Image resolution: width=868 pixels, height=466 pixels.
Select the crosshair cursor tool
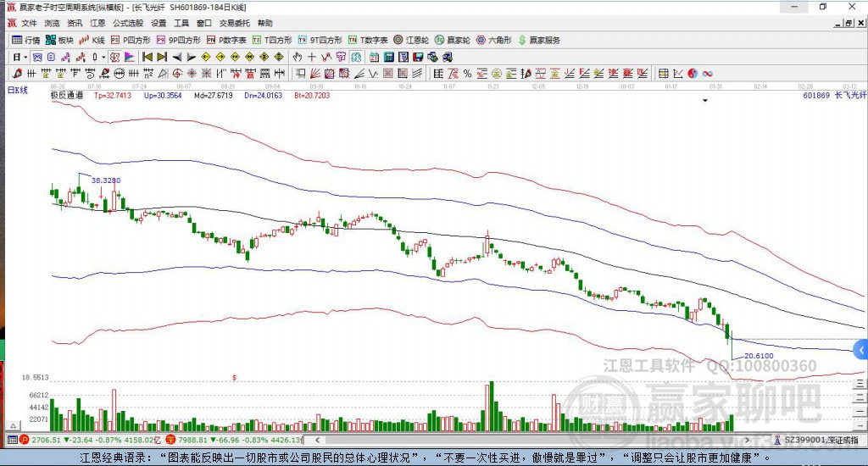312,57
